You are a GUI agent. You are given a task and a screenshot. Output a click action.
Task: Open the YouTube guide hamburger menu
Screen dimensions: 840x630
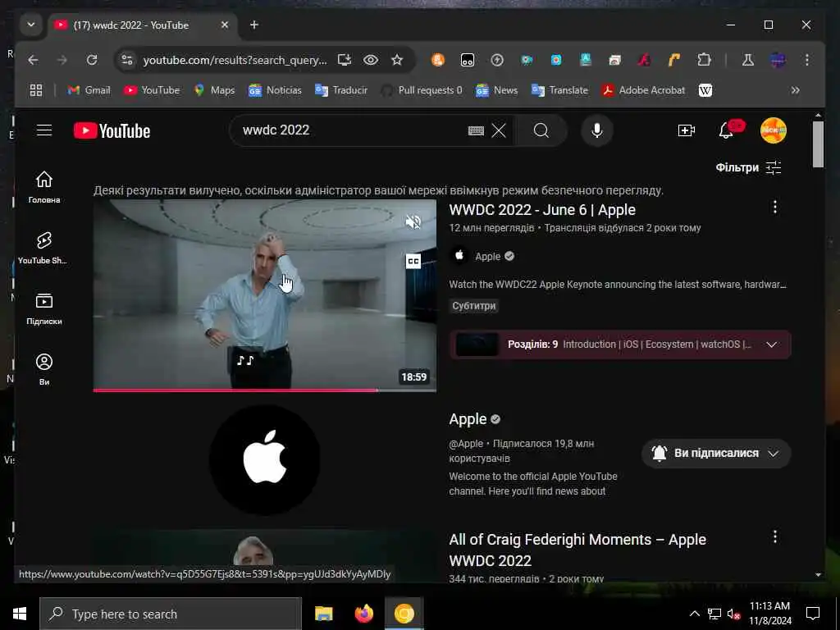point(44,130)
